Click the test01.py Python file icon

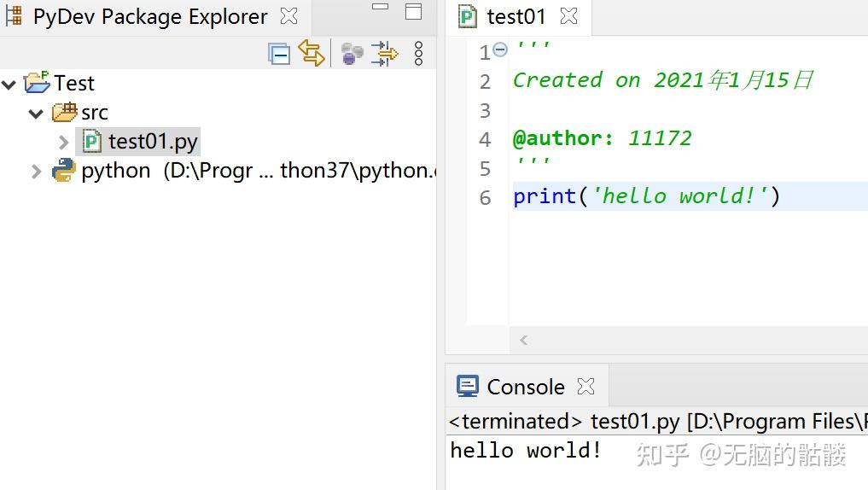(x=91, y=141)
